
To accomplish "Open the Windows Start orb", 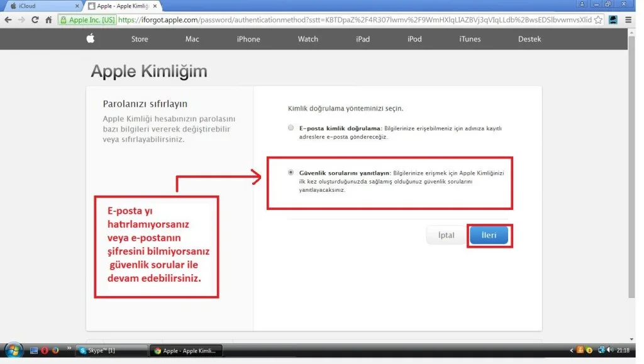I will 14,350.
